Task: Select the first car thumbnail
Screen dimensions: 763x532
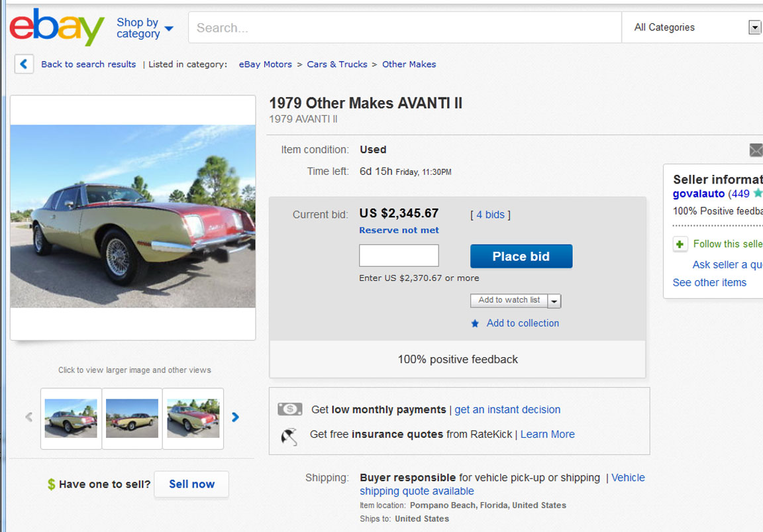Action: point(71,418)
